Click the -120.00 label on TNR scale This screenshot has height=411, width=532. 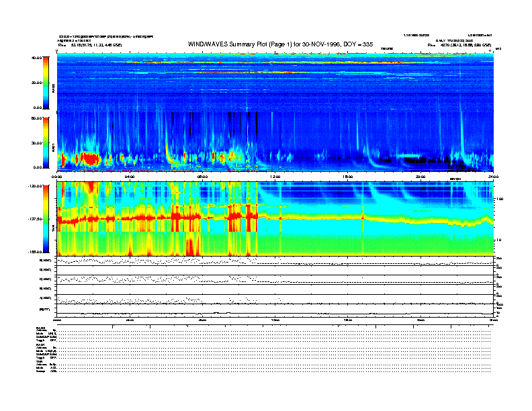point(35,186)
